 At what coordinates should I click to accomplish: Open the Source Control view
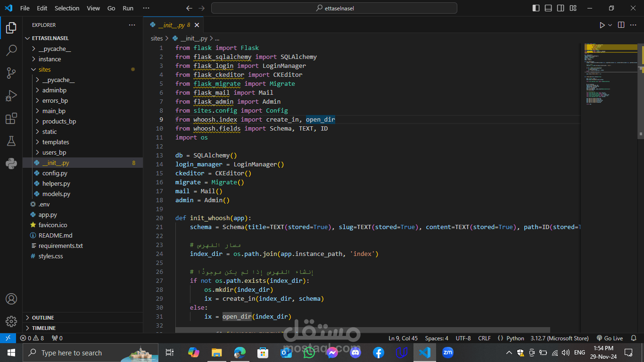[11, 73]
